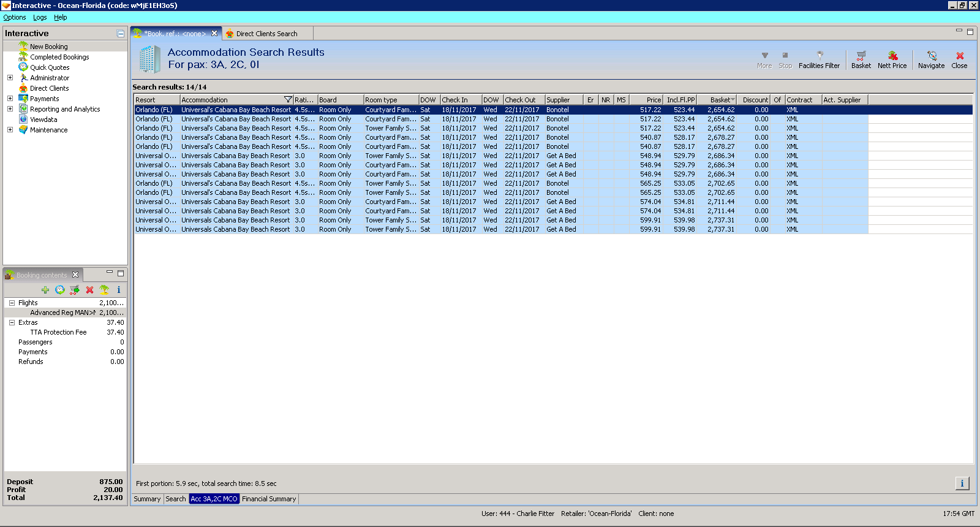
Task: Switch to the Financial Summary tab
Action: [x=269, y=499]
